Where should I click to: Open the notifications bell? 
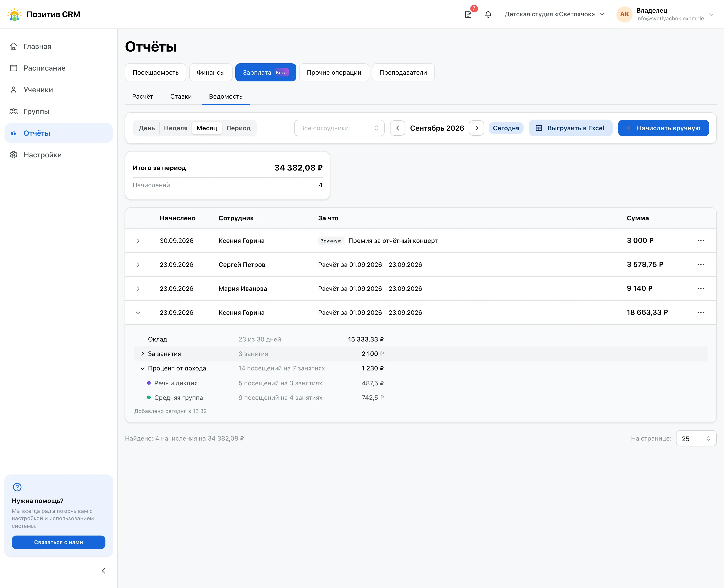488,14
